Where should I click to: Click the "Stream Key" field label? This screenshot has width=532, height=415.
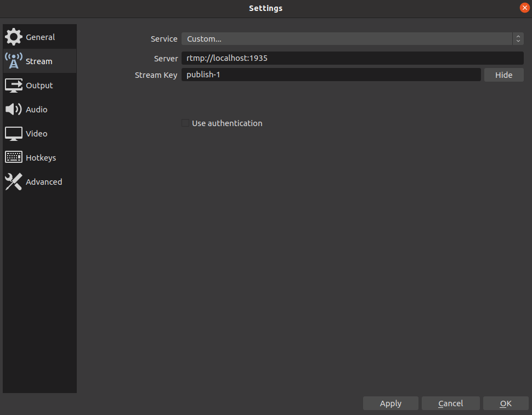[x=156, y=75]
